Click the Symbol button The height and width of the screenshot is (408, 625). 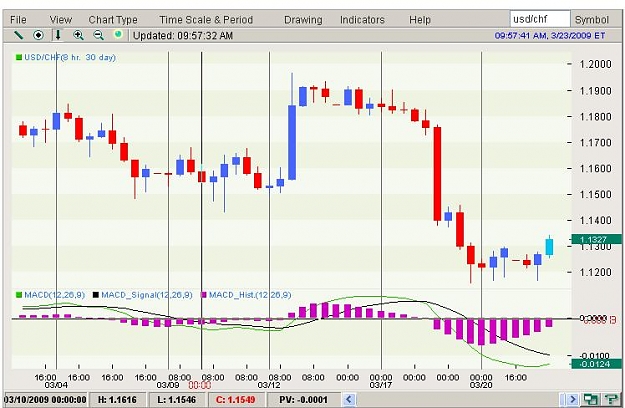tap(592, 20)
